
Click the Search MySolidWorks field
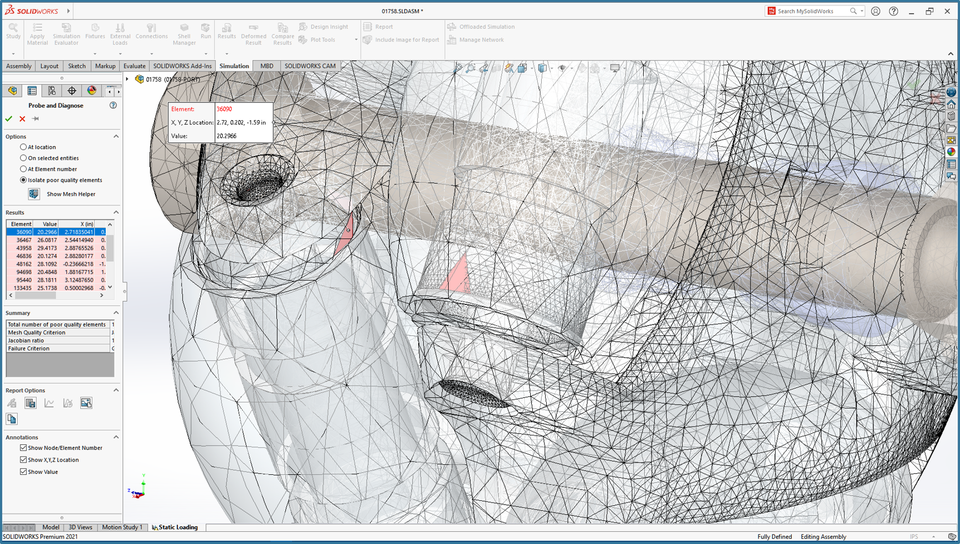tap(813, 11)
